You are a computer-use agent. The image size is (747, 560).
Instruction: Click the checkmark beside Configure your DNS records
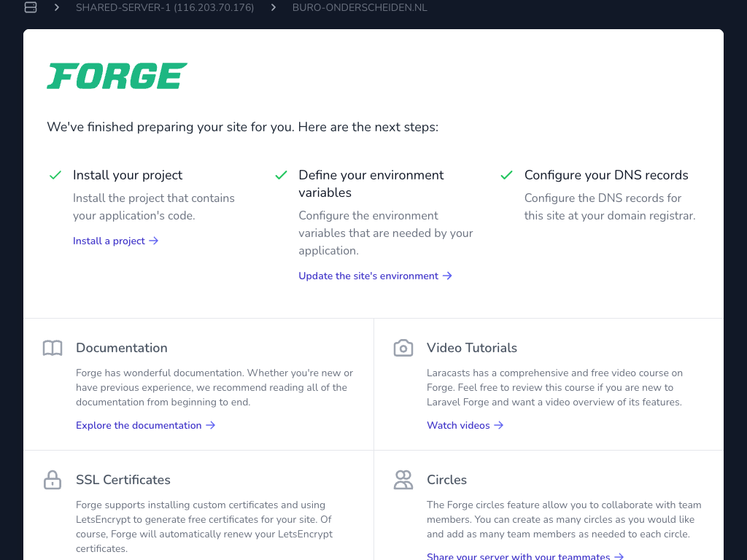pos(506,175)
